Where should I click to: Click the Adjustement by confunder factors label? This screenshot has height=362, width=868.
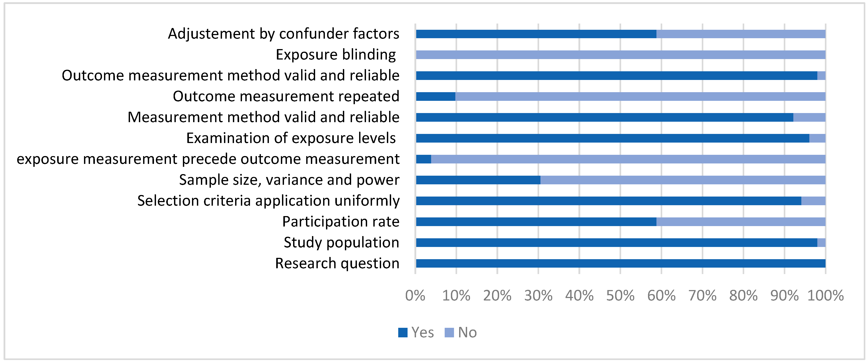click(x=283, y=34)
